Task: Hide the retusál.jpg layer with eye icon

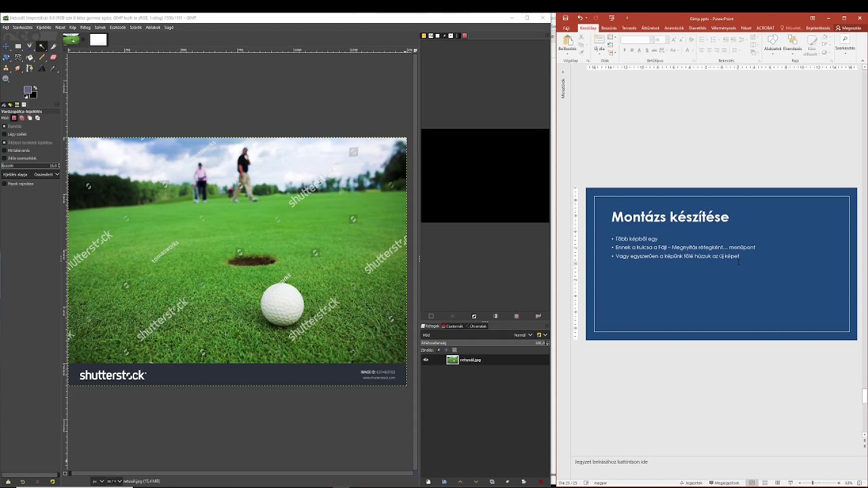Action: click(x=426, y=360)
